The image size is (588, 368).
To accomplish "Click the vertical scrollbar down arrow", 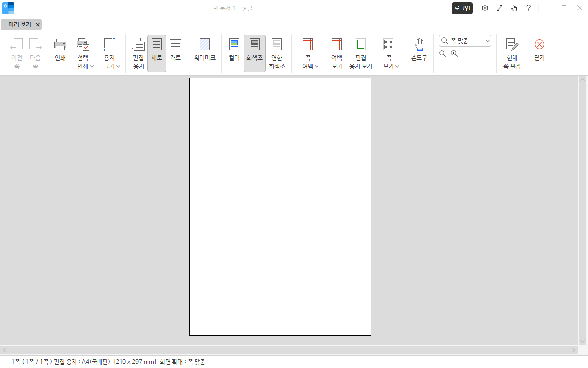I will 582,342.
